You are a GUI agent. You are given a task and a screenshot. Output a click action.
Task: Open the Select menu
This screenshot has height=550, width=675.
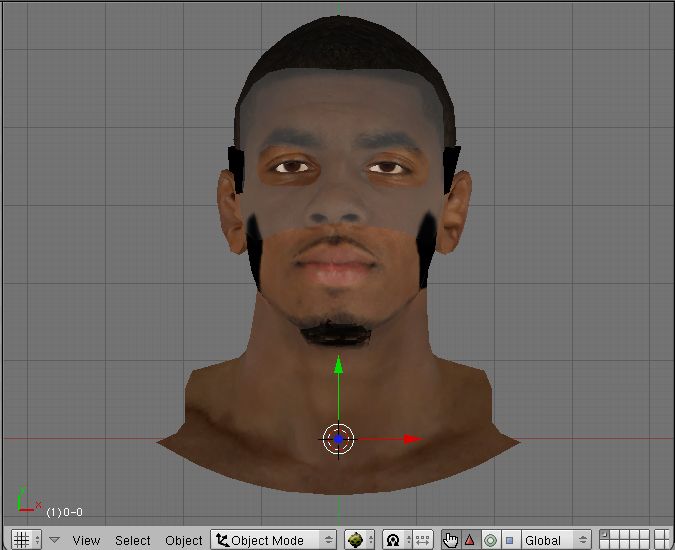click(133, 540)
